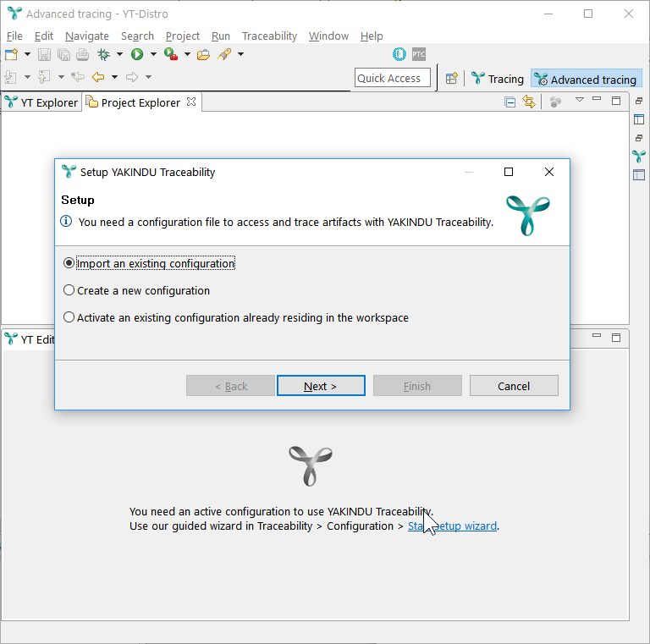This screenshot has height=644, width=650.
Task: Click the Cancel button in the wizard
Action: 514,386
